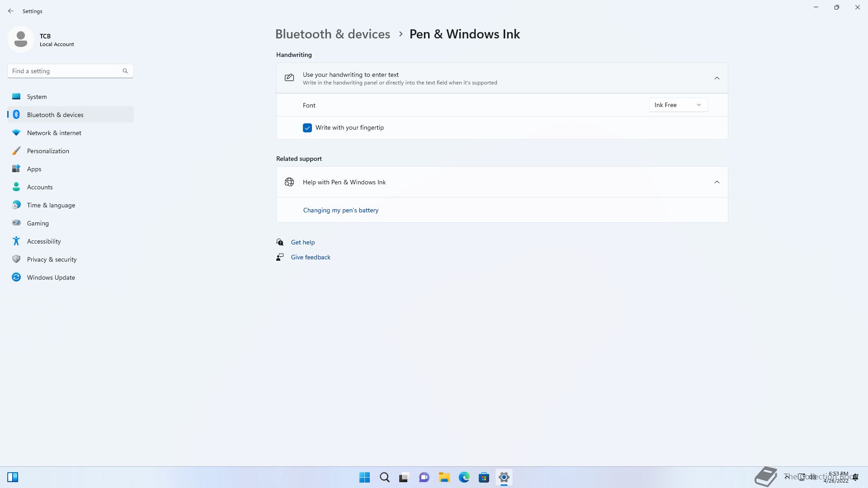Screen dimensions: 868x488
Task: Open the Chat taskbar icon
Action: point(424,477)
